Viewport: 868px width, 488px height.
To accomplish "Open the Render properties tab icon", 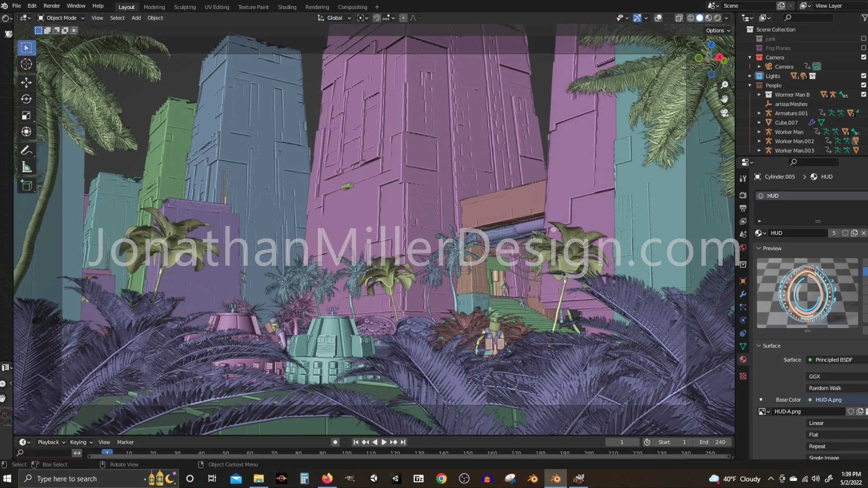I will 743,195.
